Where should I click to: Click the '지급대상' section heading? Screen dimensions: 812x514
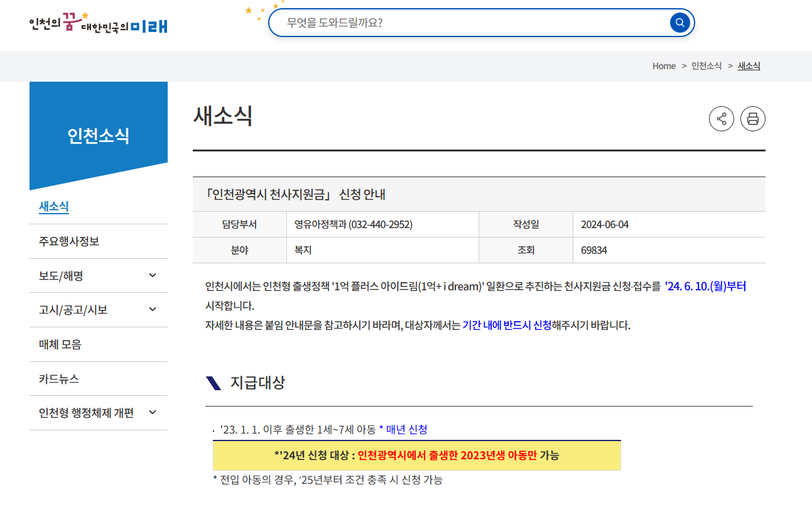coord(257,383)
